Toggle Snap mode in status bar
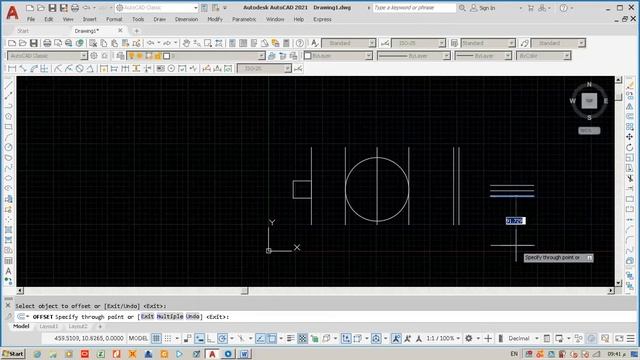Screen dimensions: 640x360 (168, 338)
